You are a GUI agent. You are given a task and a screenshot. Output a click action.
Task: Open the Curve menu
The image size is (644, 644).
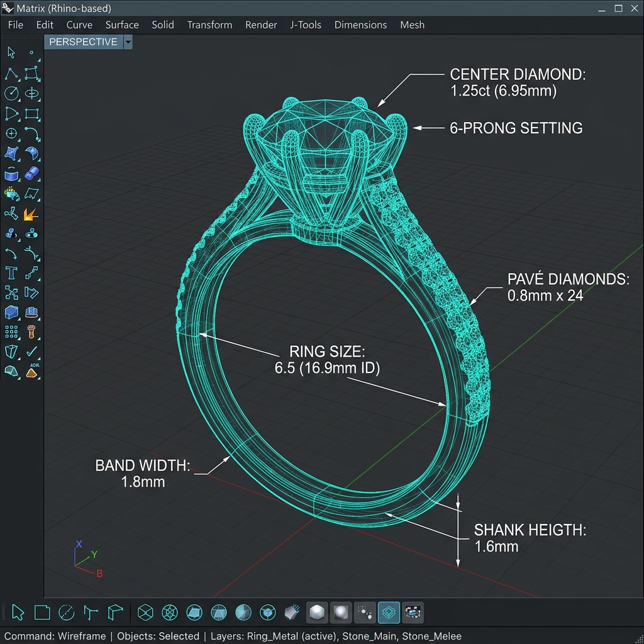pyautogui.click(x=79, y=25)
